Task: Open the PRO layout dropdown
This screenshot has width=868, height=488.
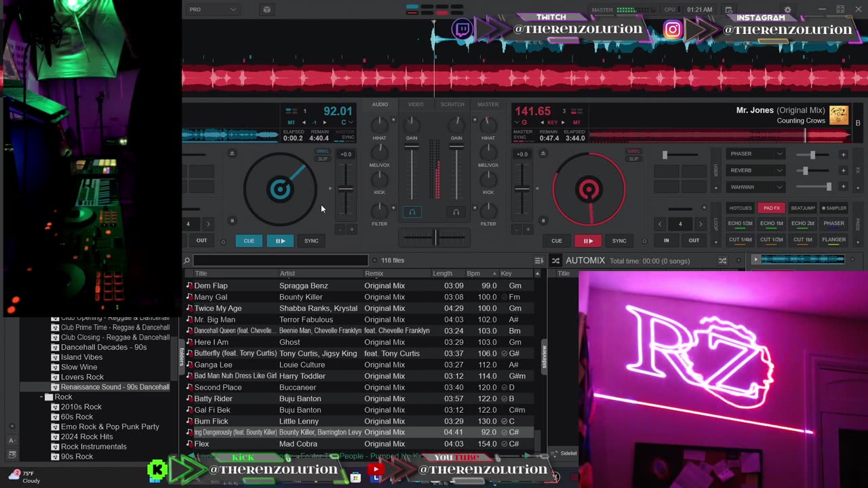Action: 213,9
